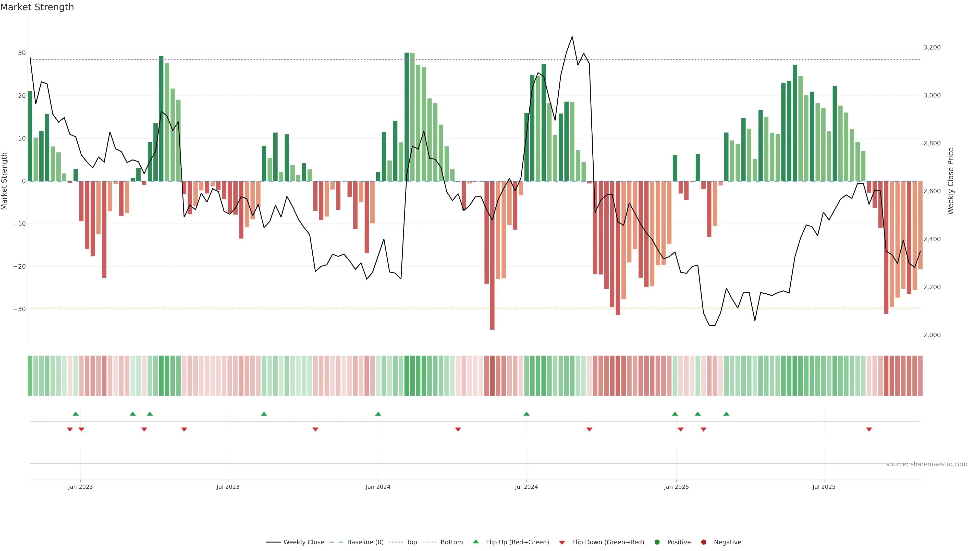
Task: Click the Weekly Close Price axis title
Action: (x=951, y=181)
